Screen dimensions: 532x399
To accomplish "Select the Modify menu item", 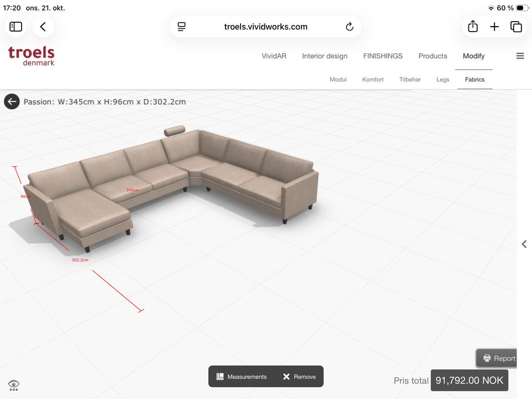I will pos(474,56).
